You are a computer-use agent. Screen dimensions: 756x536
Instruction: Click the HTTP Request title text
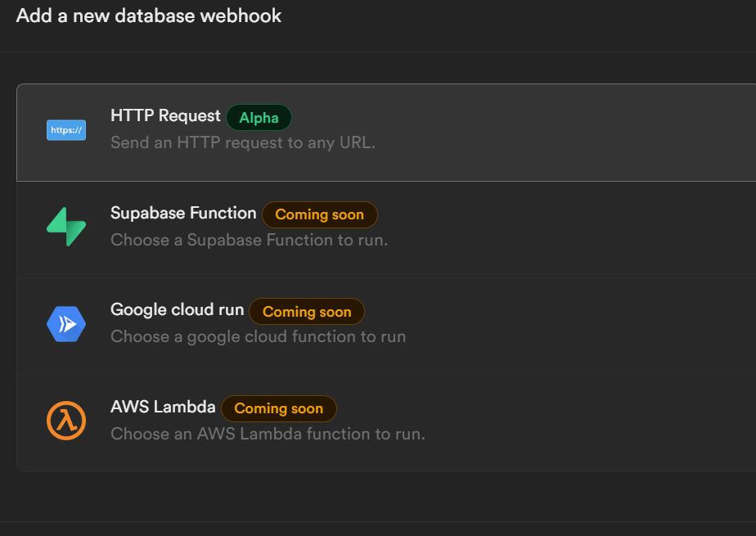tap(165, 116)
